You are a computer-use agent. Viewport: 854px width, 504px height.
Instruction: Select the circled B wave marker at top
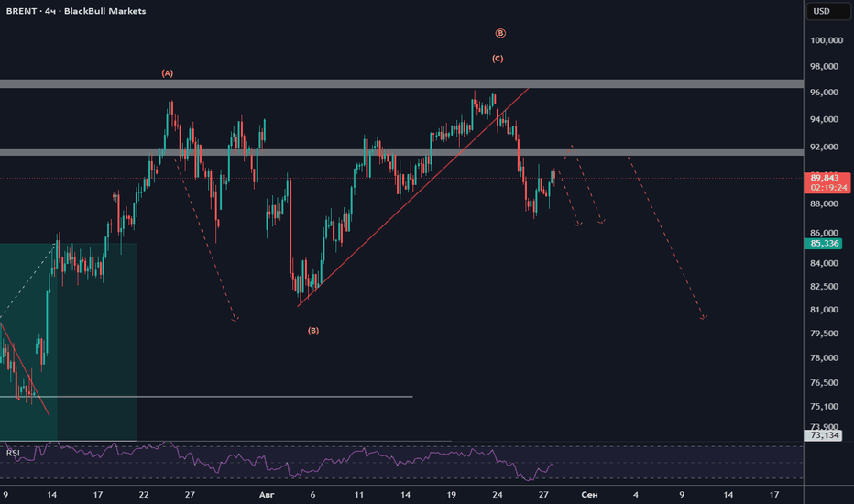click(x=500, y=33)
